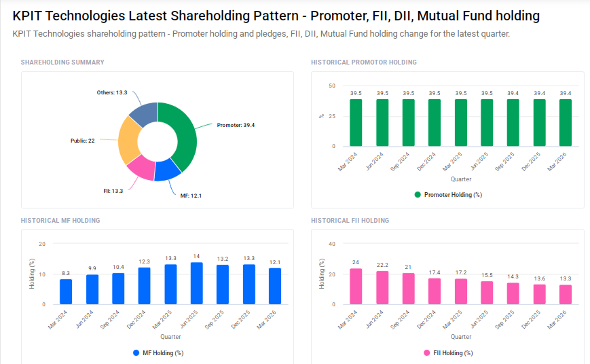Viewport: 590px width, 364px height.
Task: Click the Mar 2025 MF holding bar
Action: (170, 284)
